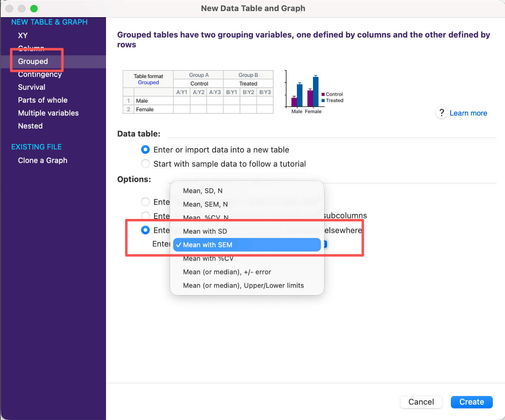The width and height of the screenshot is (505, 420).
Task: Open the XY table type
Action: click(x=23, y=35)
